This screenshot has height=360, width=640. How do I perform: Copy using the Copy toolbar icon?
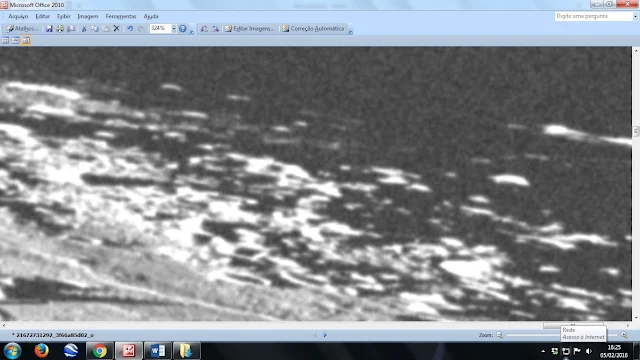(x=95, y=29)
